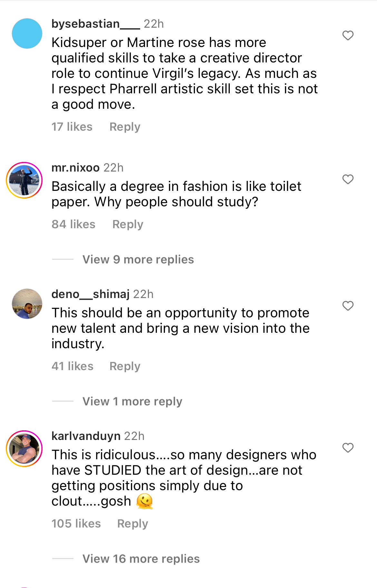Like deno__shimaj's comment via heart icon
Screen dimensions: 377x588
point(348,306)
